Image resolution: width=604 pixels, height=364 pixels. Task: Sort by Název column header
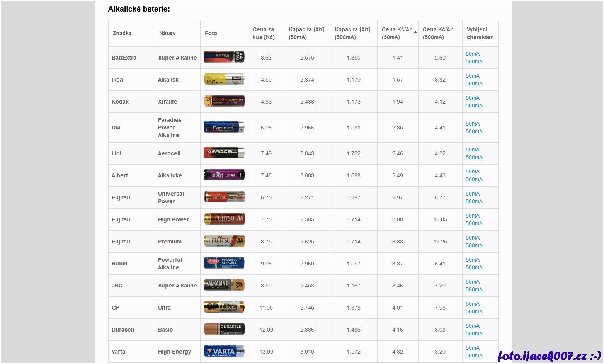(x=167, y=33)
